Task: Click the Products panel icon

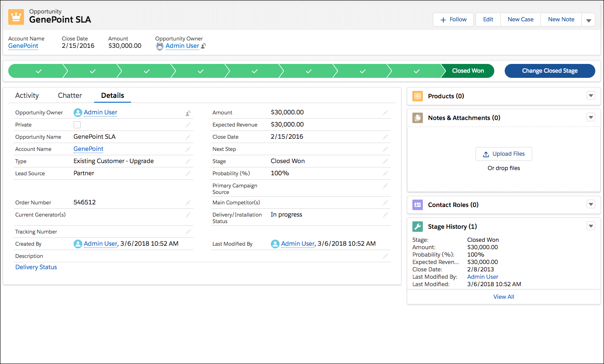Action: [x=418, y=96]
